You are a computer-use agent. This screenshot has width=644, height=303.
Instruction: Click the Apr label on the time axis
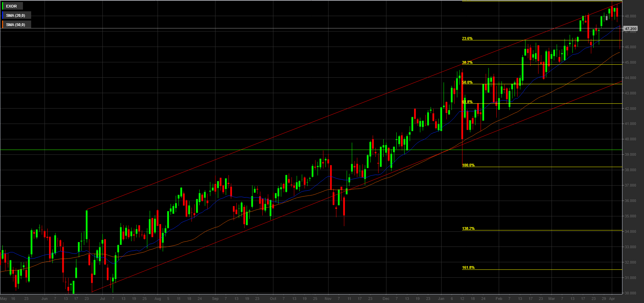click(x=612, y=299)
